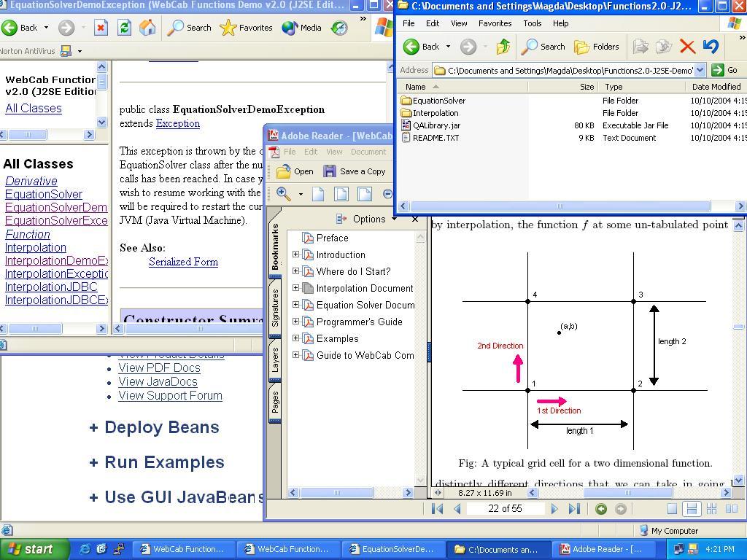Expand the Interpolation Document bookmark

tap(296, 288)
